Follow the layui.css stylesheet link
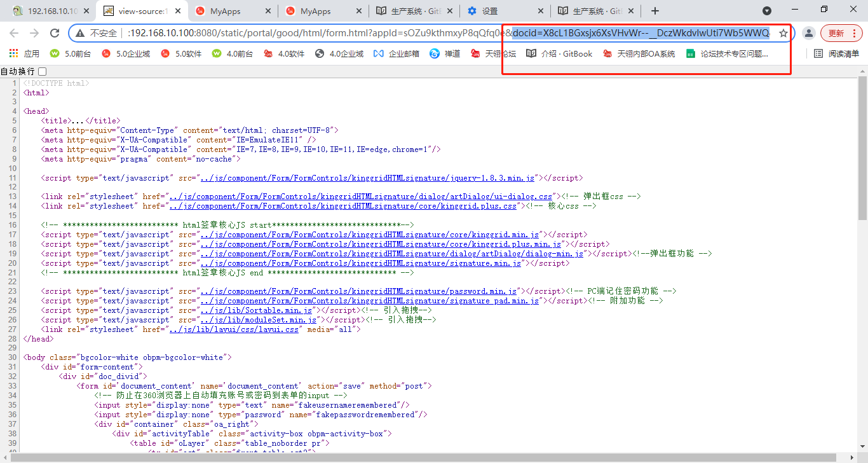The width and height of the screenshot is (868, 463). (234, 329)
